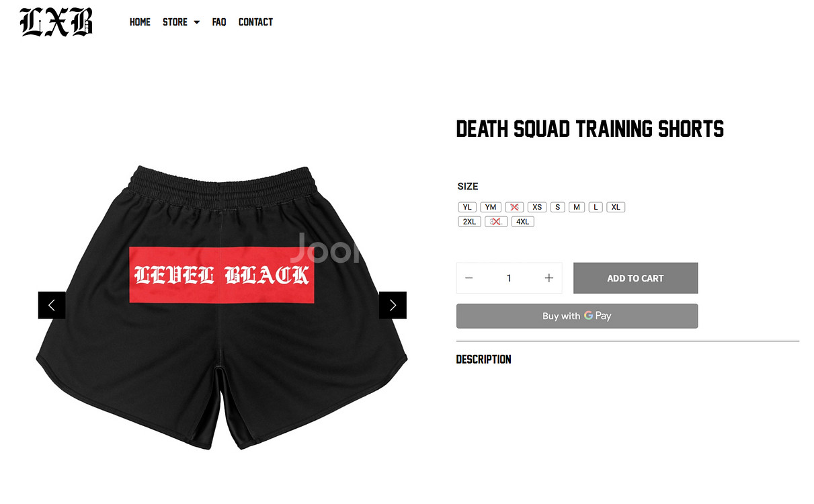814x504 pixels.
Task: Select size 4XL
Action: click(523, 222)
